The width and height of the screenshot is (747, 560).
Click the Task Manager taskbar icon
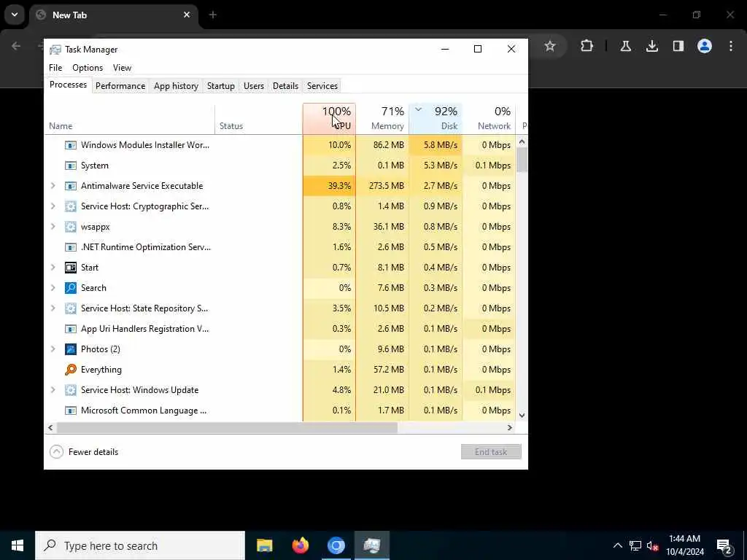point(371,545)
